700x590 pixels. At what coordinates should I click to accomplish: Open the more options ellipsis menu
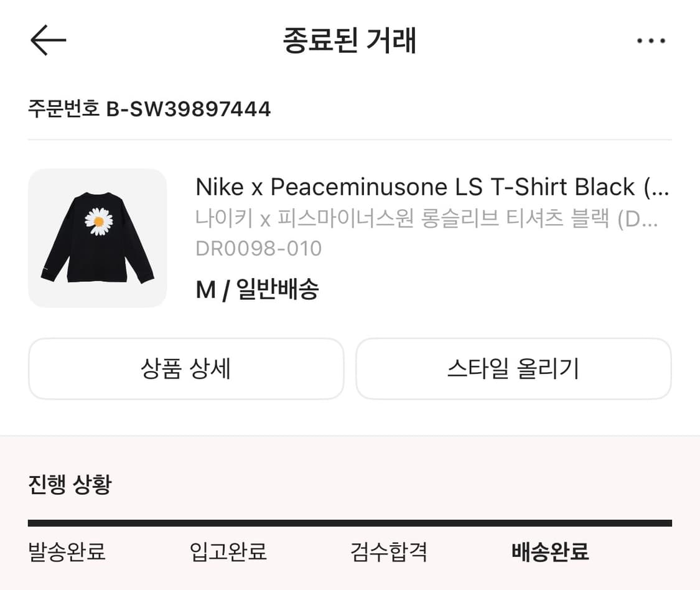click(x=651, y=40)
